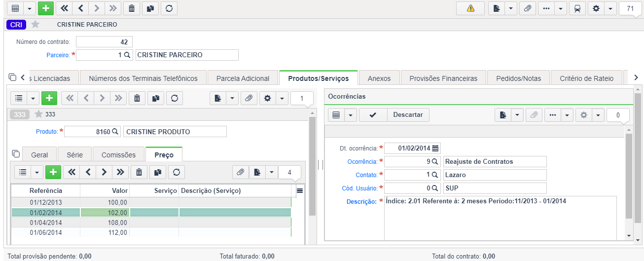The image size is (644, 261).
Task: Switch to the Geral product tab
Action: [x=39, y=154]
